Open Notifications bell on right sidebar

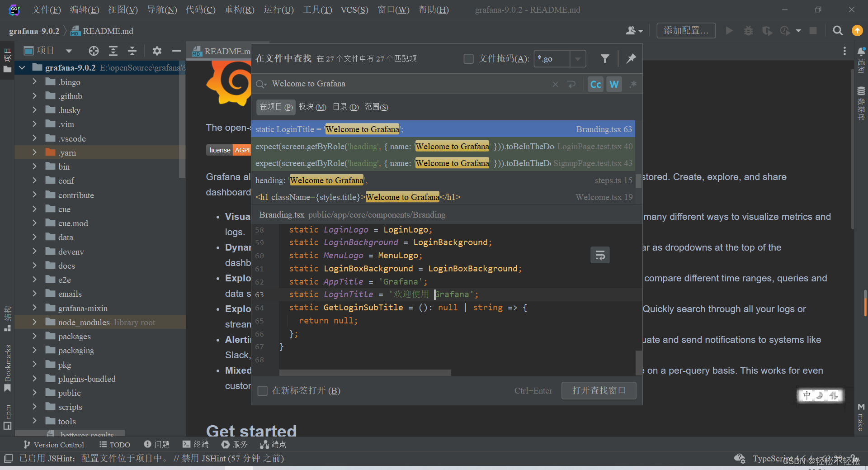point(861,59)
